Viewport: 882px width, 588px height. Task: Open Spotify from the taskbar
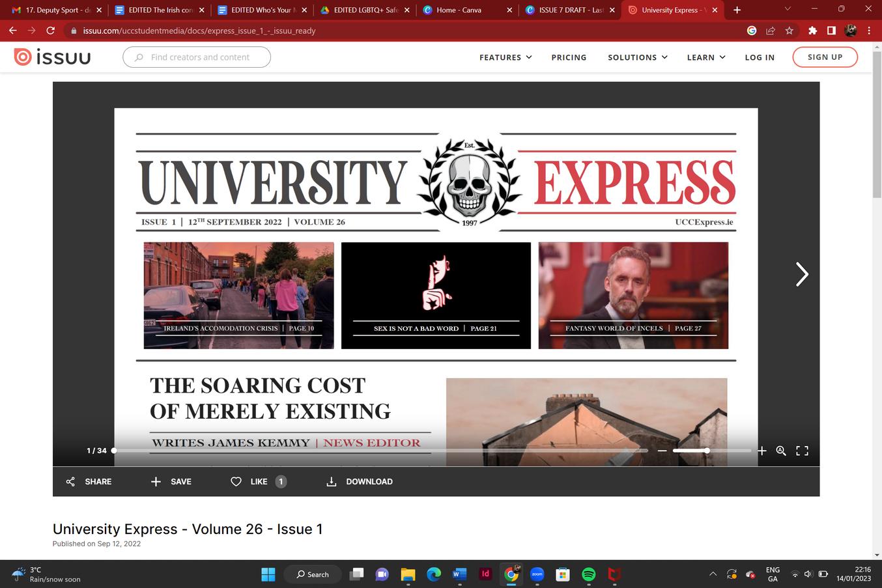(588, 574)
